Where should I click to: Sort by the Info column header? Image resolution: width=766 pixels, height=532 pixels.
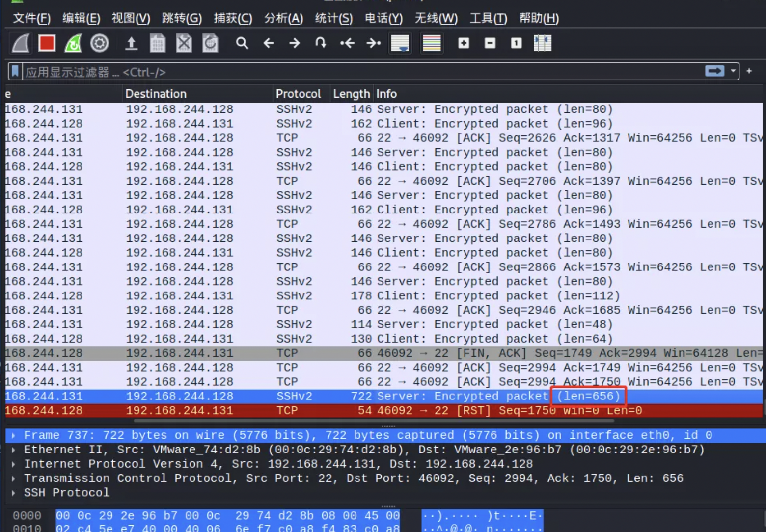568,94
